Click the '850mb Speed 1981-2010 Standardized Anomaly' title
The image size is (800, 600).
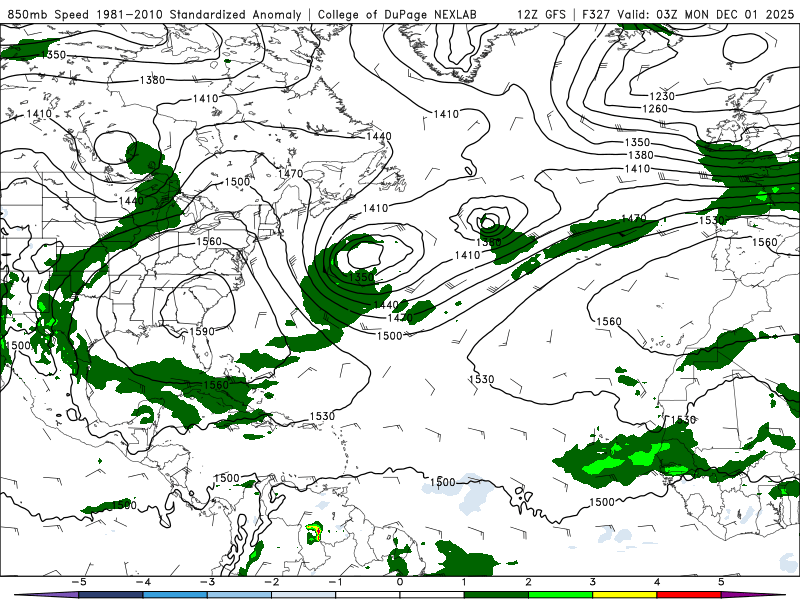155,14
